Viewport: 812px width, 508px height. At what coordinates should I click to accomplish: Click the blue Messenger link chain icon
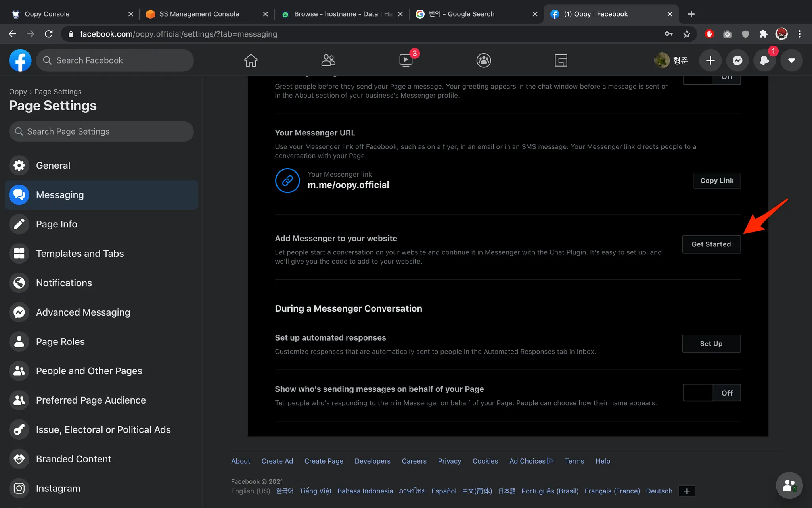pyautogui.click(x=287, y=181)
